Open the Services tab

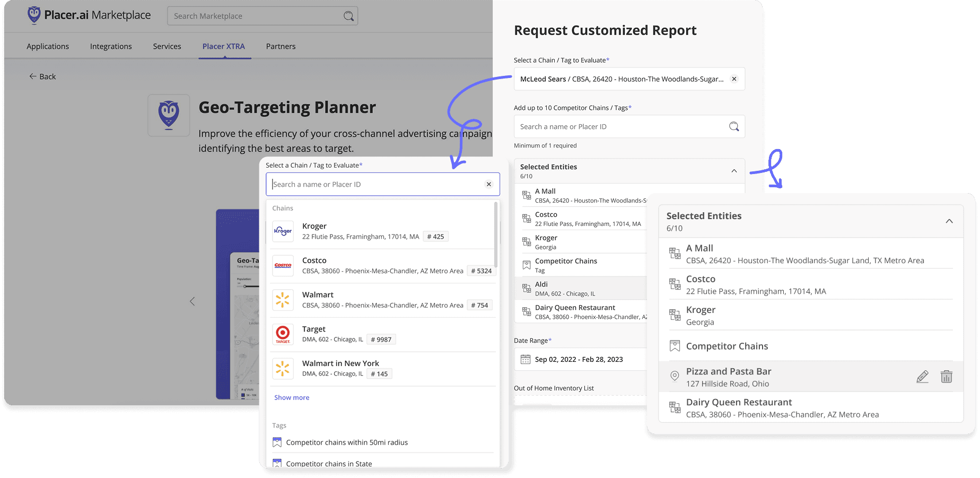coord(167,46)
